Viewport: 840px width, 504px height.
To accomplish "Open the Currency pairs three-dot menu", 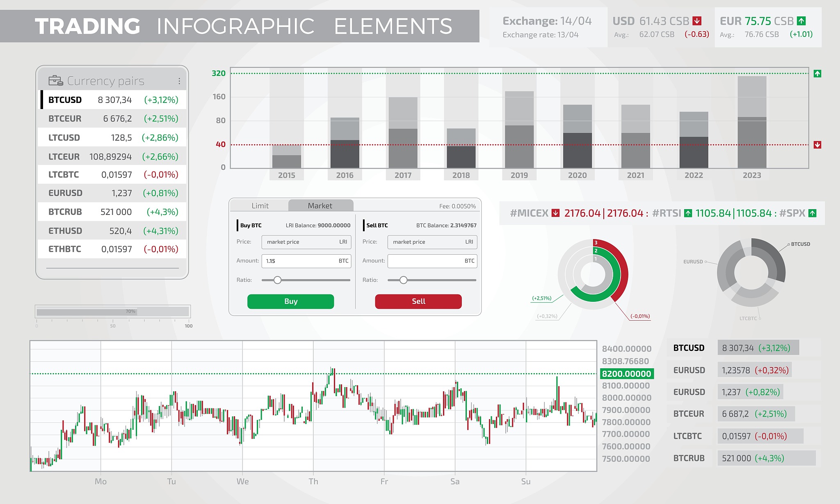I will click(x=179, y=81).
